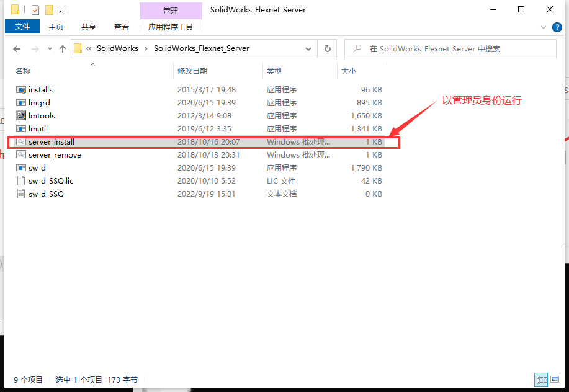Open the 文件 menu tab
This screenshot has height=392, width=569.
point(22,27)
